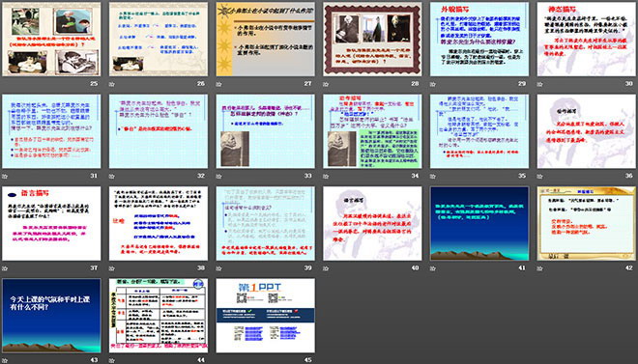The height and width of the screenshot is (364, 638).
Task: Click the animation star icon under slide 26
Action: click(x=112, y=84)
